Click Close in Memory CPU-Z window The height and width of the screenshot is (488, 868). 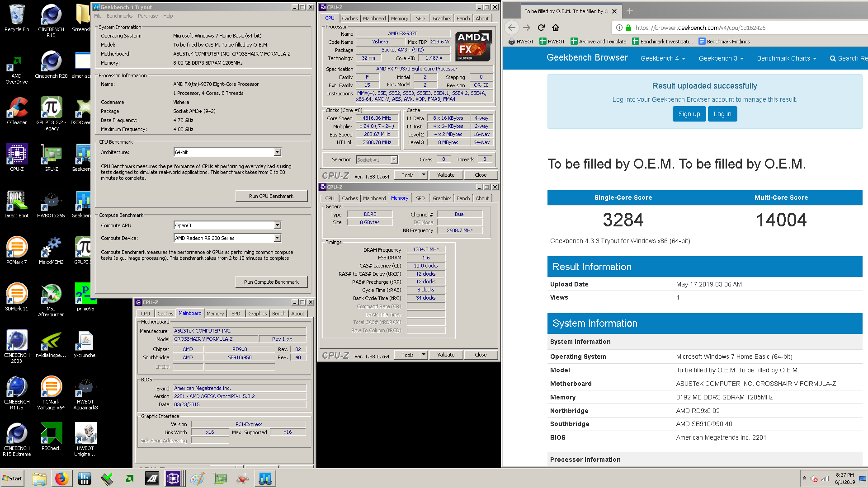click(481, 355)
